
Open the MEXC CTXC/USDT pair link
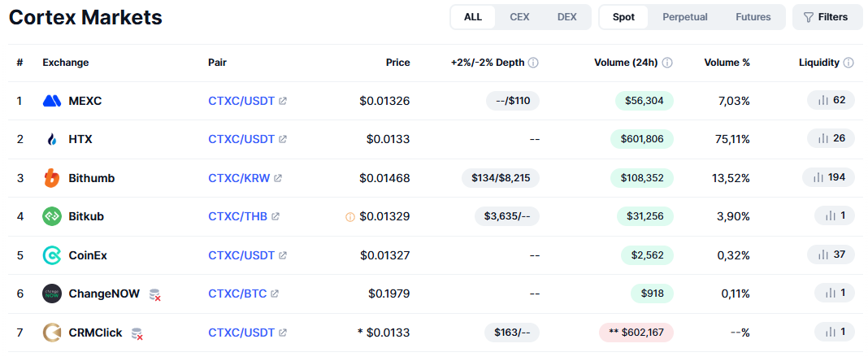pos(241,101)
